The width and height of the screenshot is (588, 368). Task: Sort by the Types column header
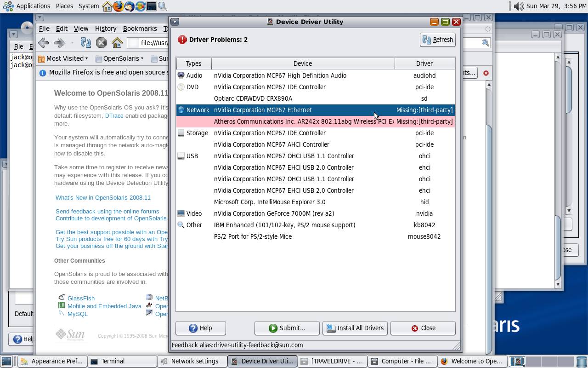tap(194, 63)
